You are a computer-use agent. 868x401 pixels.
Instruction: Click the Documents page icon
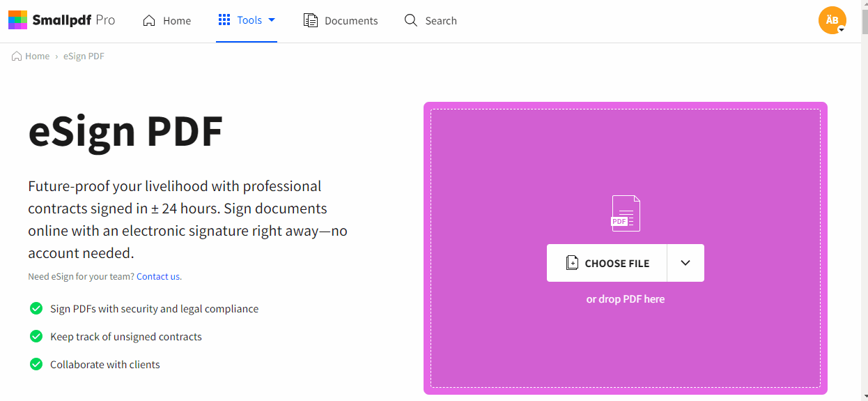pyautogui.click(x=311, y=20)
